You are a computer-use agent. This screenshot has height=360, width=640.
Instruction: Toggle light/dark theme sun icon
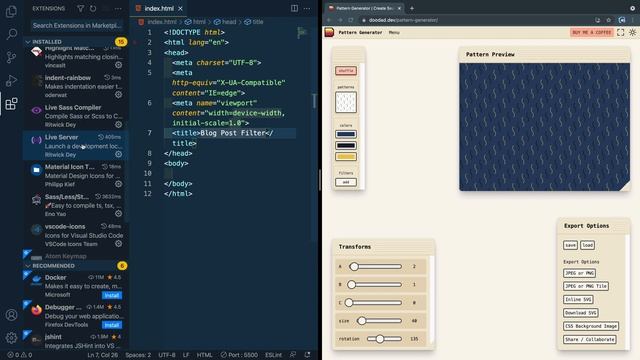click(x=632, y=32)
